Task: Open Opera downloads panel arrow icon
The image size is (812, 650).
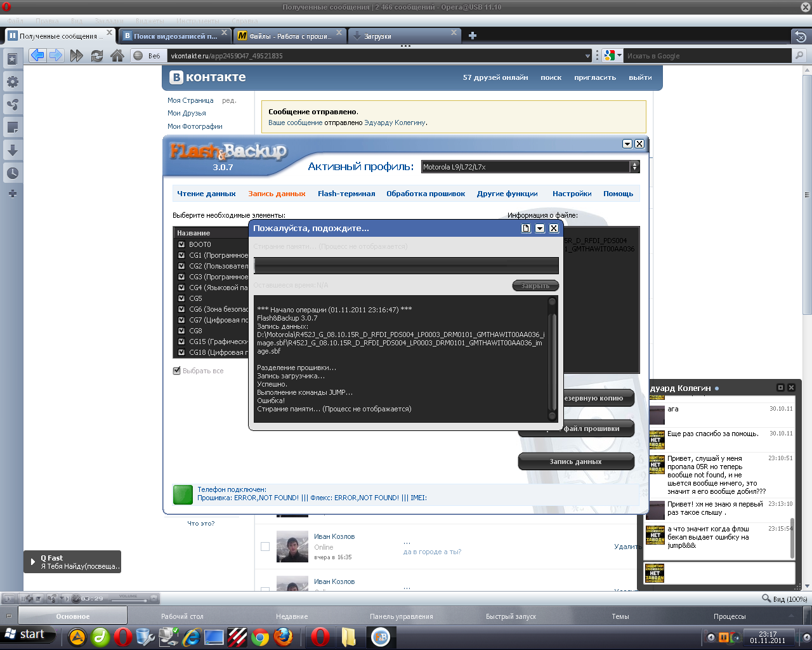Action: (12, 150)
